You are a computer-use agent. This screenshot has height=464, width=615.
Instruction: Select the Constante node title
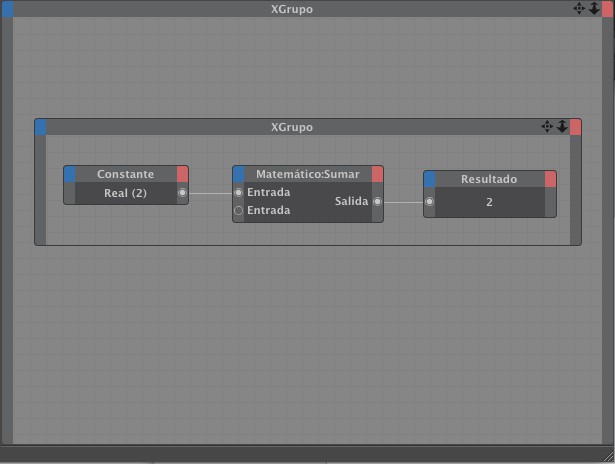tap(126, 174)
